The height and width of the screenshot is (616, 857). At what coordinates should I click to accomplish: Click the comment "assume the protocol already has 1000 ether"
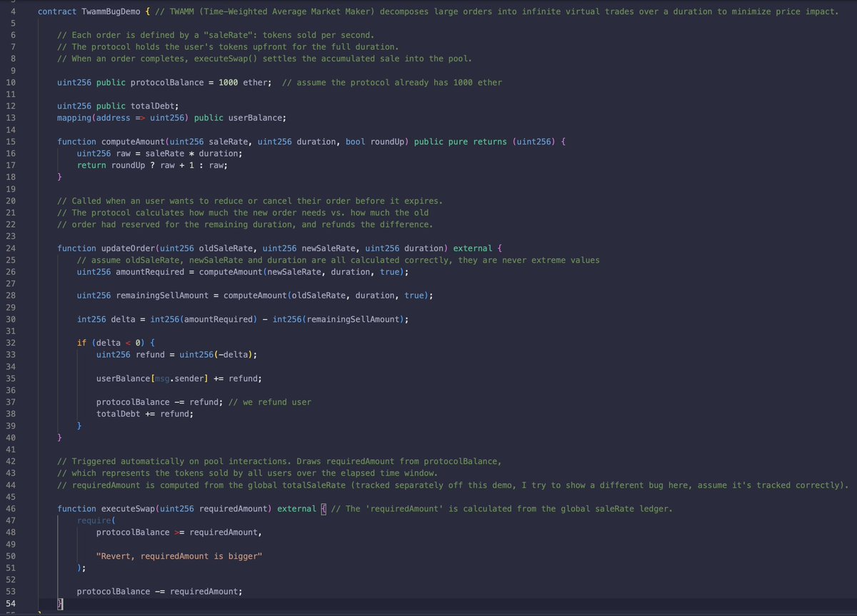392,83
